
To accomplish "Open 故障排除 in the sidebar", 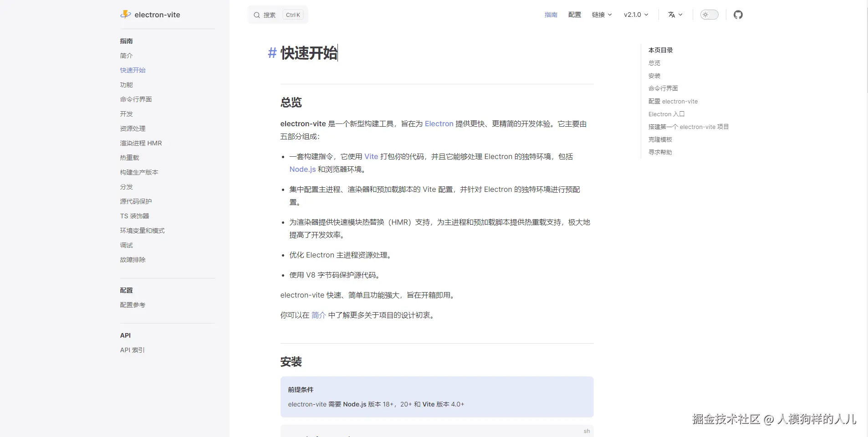I will tap(133, 260).
